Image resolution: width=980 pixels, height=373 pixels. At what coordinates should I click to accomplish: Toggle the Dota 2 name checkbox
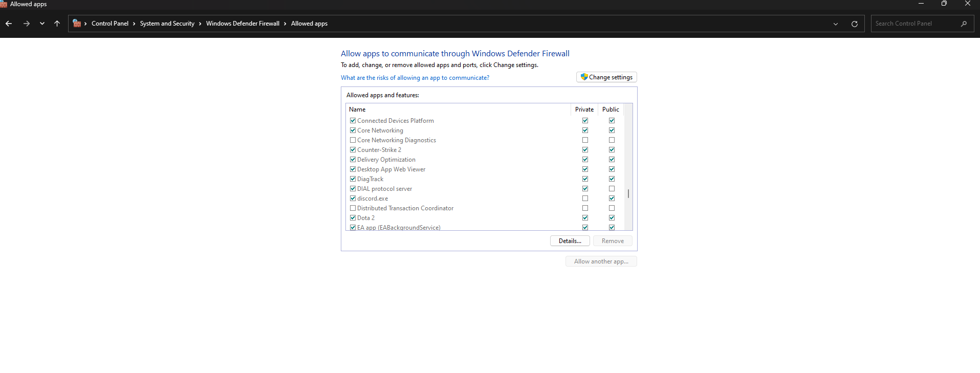coord(353,218)
